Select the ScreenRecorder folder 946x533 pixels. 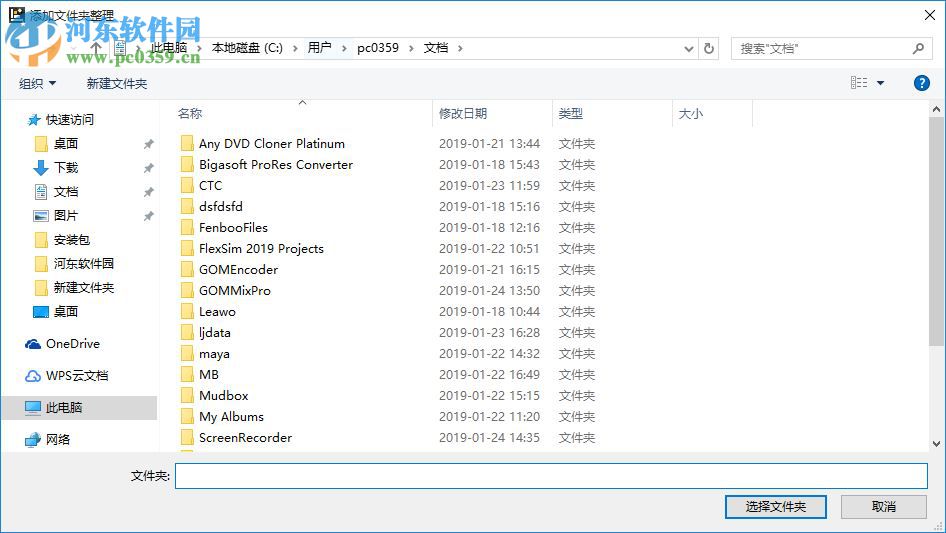click(246, 438)
